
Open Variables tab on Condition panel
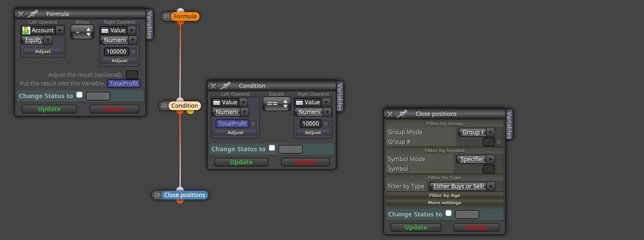click(x=339, y=97)
